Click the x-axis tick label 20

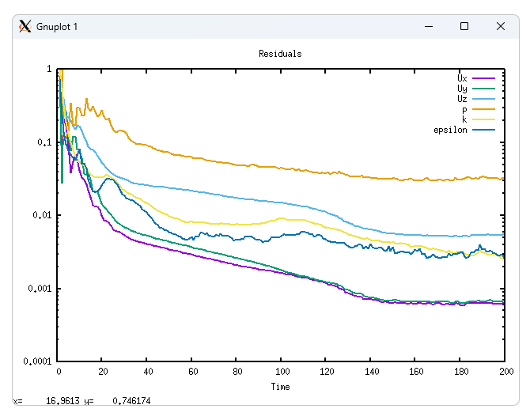pyautogui.click(x=103, y=372)
